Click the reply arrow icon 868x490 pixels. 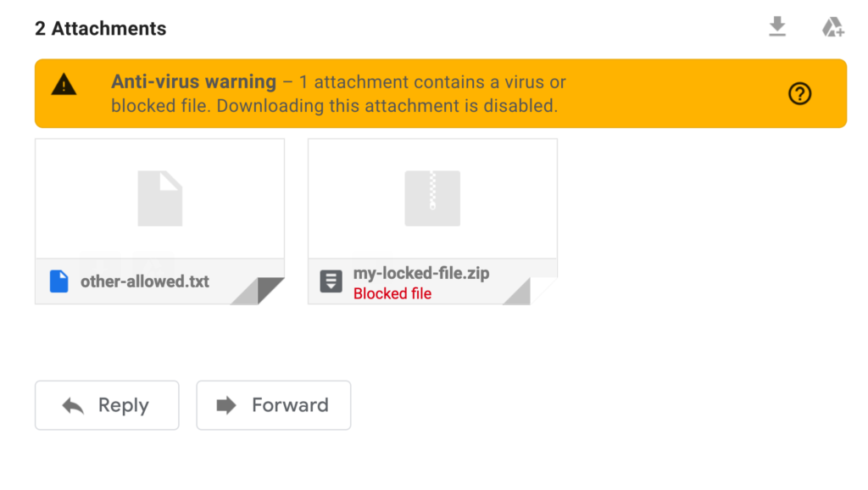click(x=71, y=405)
